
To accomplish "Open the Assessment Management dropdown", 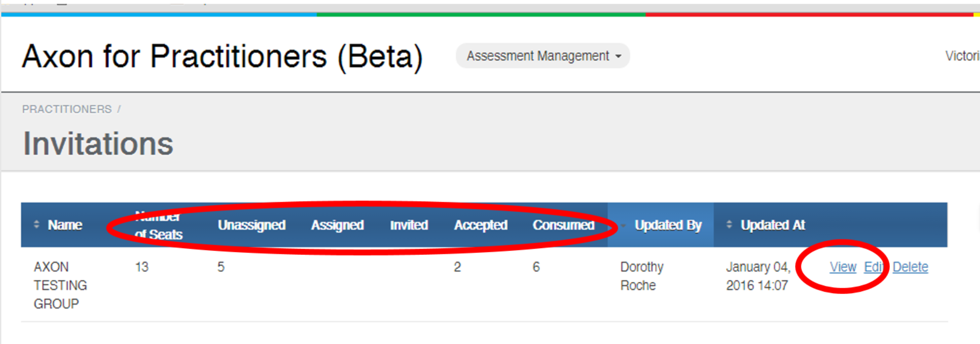I will [543, 56].
